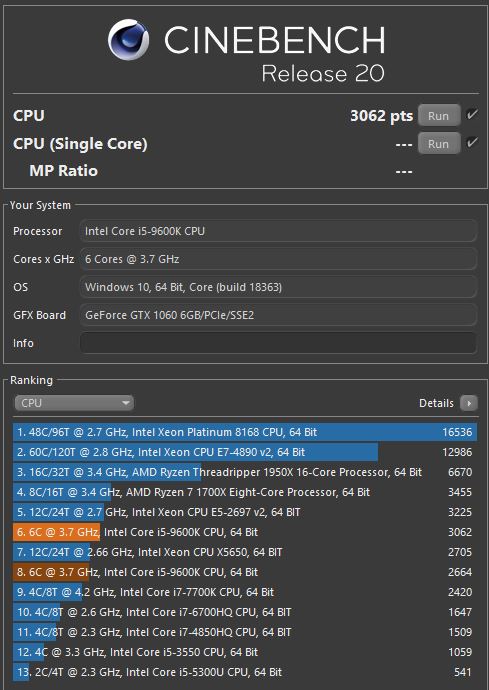Click the Cores x GHz field
This screenshot has height=690, width=489.
pyautogui.click(x=278, y=259)
